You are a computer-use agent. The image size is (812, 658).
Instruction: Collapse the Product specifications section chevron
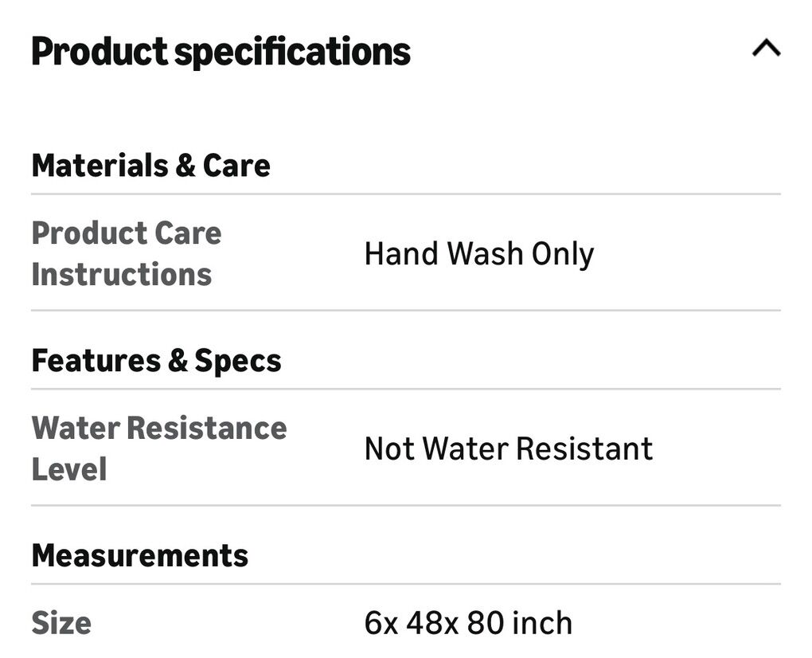(766, 49)
